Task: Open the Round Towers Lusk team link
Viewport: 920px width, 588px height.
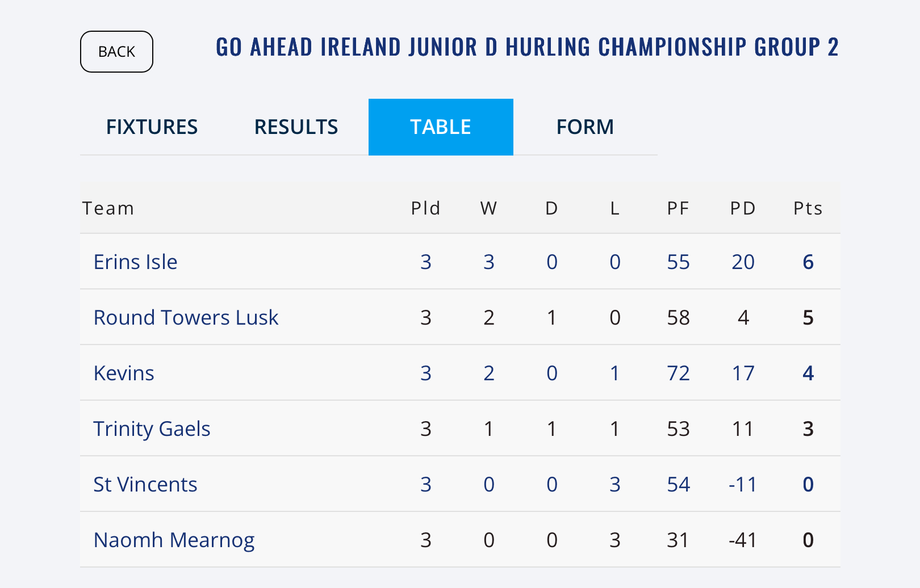Action: pyautogui.click(x=186, y=317)
